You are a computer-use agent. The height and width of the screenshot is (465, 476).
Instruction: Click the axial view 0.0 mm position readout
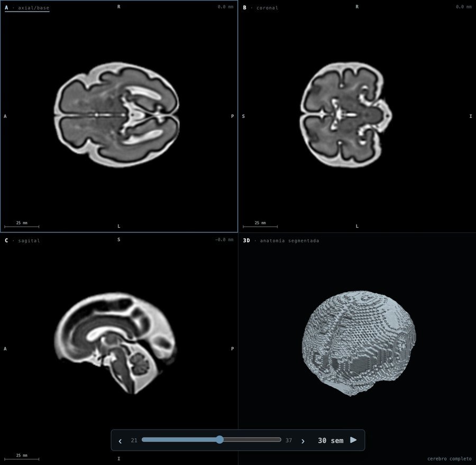point(225,7)
